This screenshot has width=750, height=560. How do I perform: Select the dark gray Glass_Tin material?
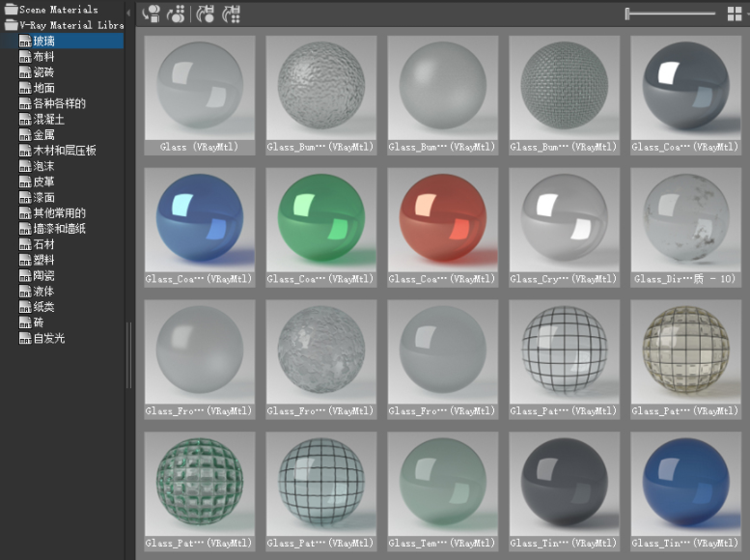tap(564, 491)
